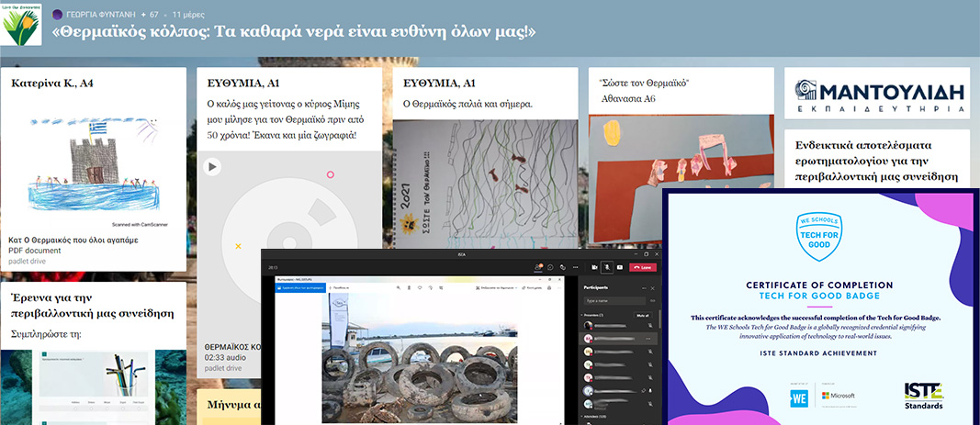
Task: Click 'Add to' in Photos viewer
Action: pyautogui.click(x=339, y=287)
